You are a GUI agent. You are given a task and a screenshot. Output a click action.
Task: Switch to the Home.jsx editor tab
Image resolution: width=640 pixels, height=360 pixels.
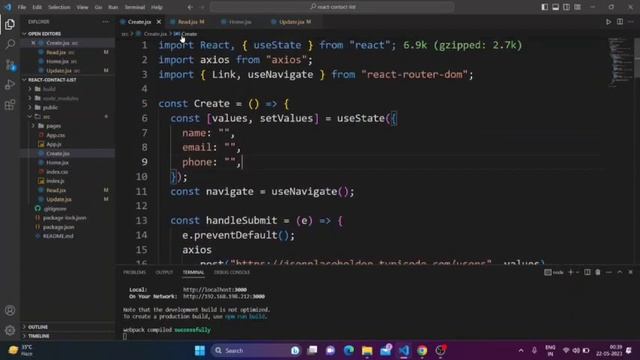click(240, 22)
